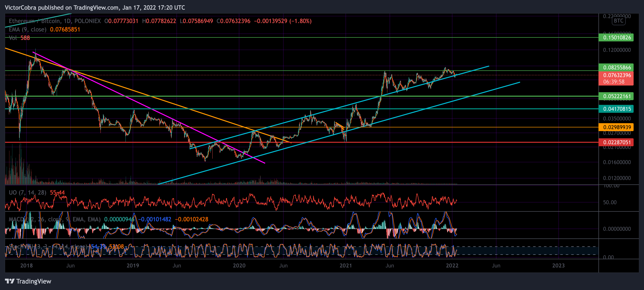
Task: Click the -0.00102428 MACD signal value
Action: pyautogui.click(x=192, y=219)
